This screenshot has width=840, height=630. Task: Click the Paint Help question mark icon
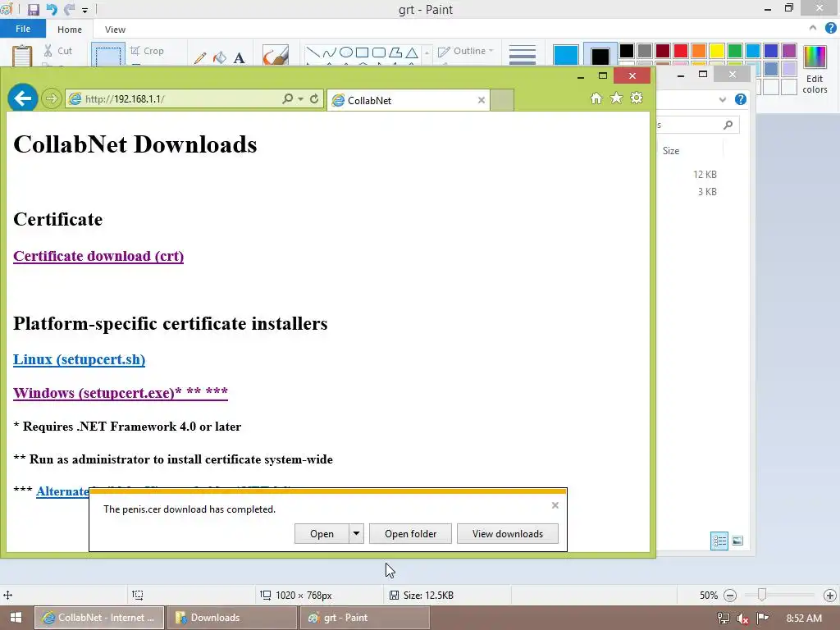(831, 29)
